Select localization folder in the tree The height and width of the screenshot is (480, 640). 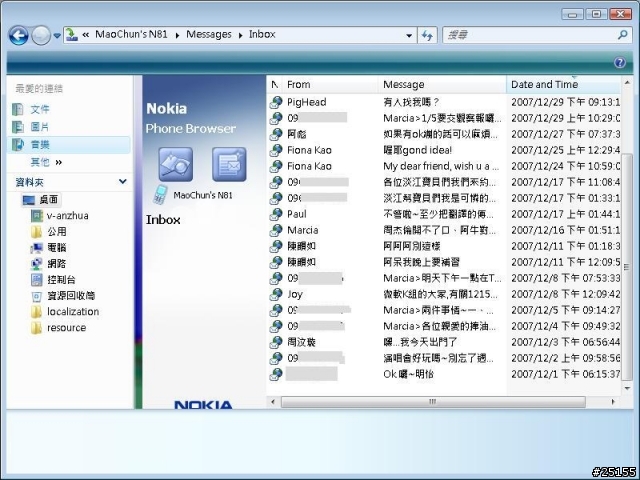click(x=73, y=311)
